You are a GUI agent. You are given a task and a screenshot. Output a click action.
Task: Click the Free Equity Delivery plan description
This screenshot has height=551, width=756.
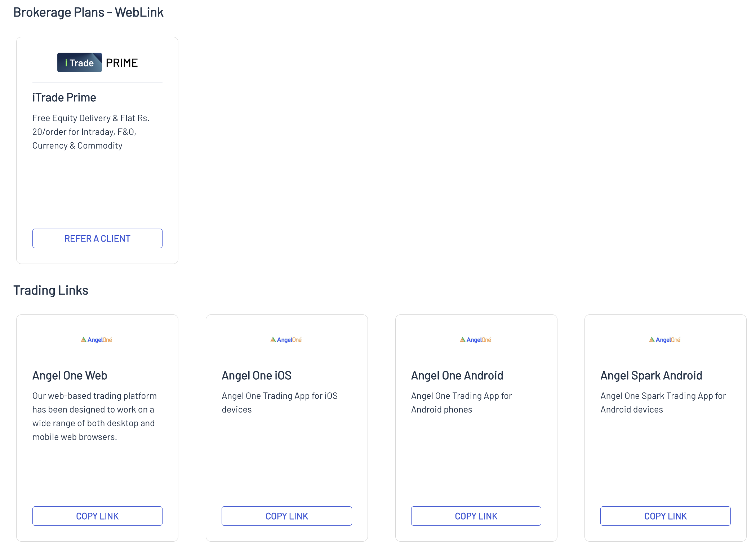point(91,132)
